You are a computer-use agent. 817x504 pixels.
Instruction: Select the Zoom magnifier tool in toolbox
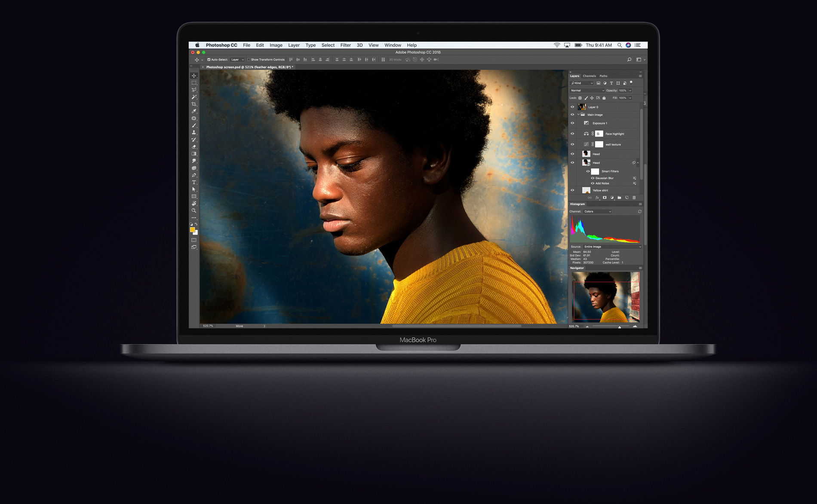tap(194, 211)
